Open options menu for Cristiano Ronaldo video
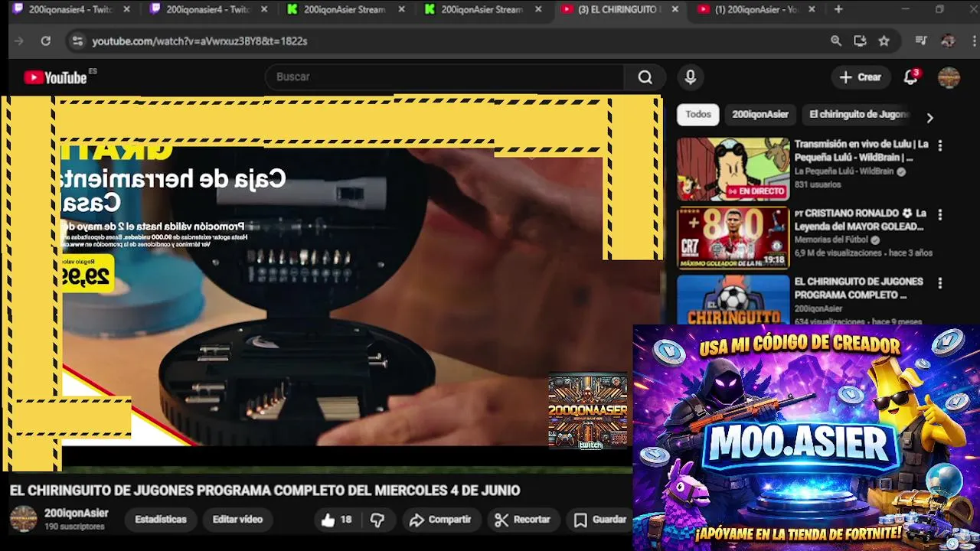Screen dimensions: 980x551 click(939, 215)
